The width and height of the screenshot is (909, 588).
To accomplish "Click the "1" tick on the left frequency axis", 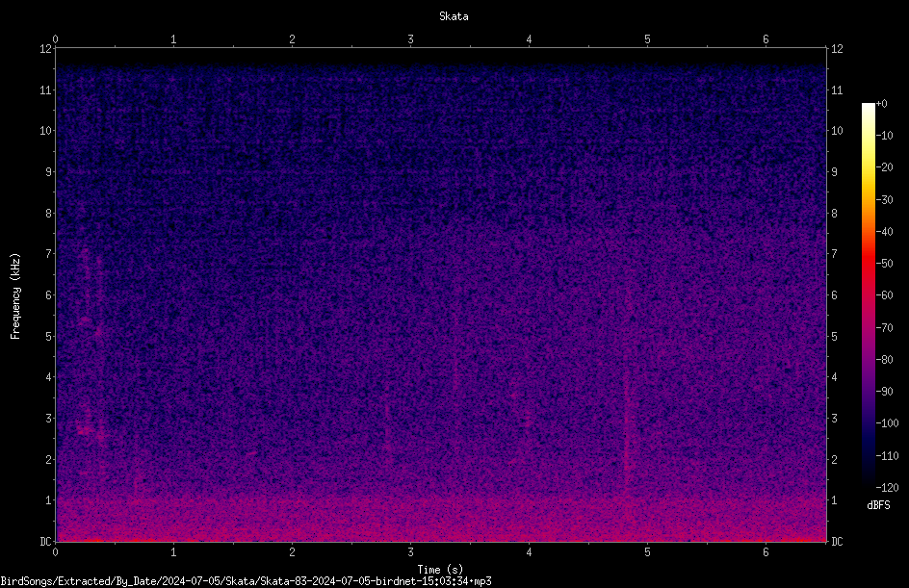I will pos(48,500).
